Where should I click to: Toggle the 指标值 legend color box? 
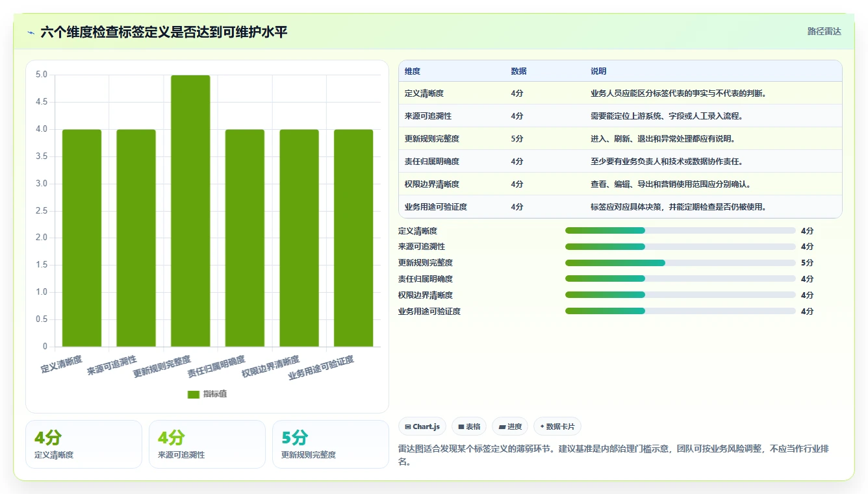(194, 394)
